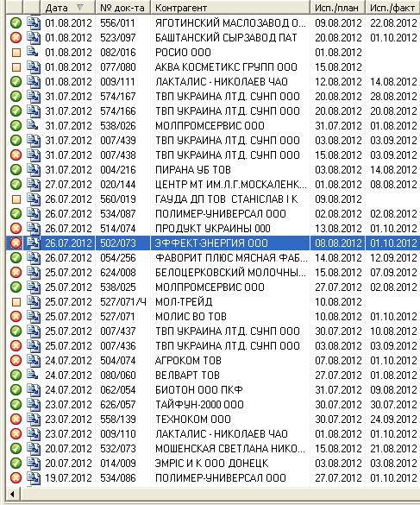Click document icon for row 054/256
Image resolution: width=420 pixels, height=505 pixels.
point(34,258)
